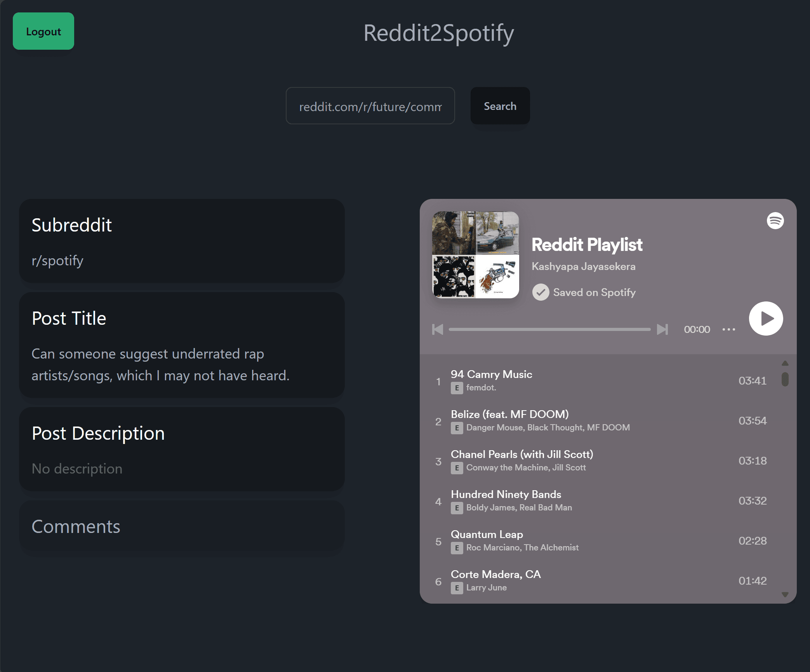Viewport: 810px width, 672px height.
Task: Focus the Reddit URL input field
Action: (370, 106)
